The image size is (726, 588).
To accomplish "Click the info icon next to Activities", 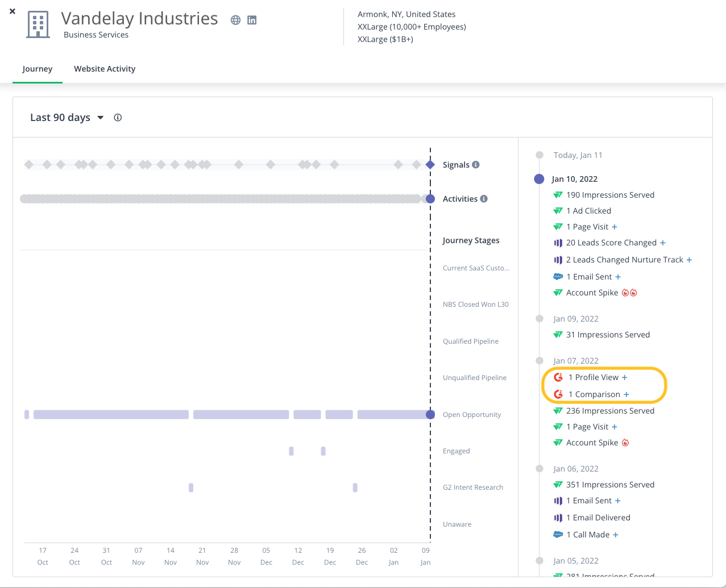I will pos(484,199).
